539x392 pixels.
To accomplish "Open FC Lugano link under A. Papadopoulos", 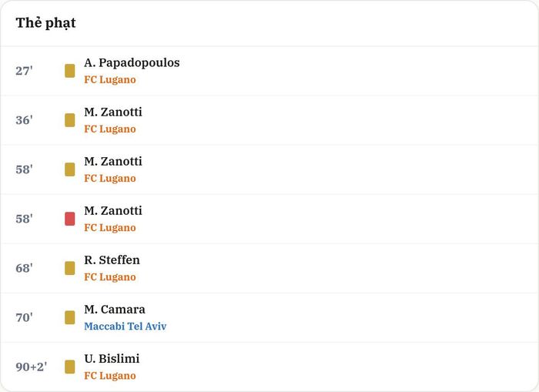I will click(x=110, y=80).
